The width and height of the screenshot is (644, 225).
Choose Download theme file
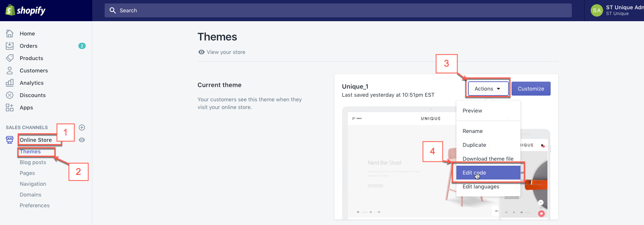tap(488, 159)
